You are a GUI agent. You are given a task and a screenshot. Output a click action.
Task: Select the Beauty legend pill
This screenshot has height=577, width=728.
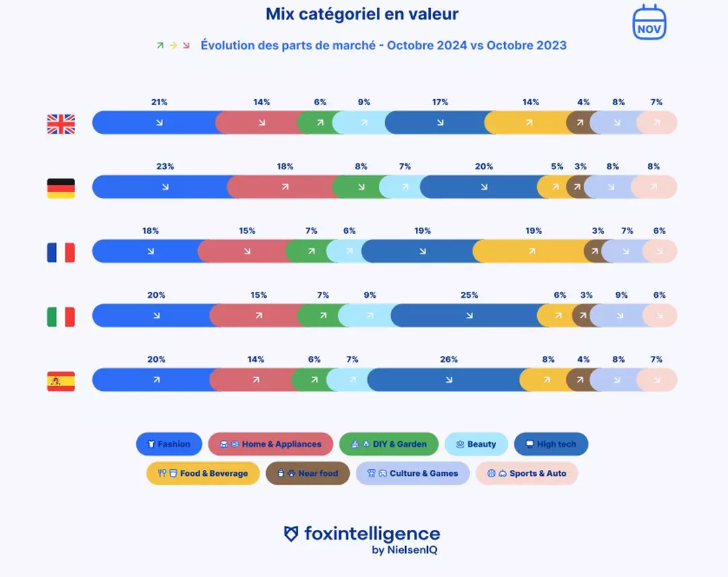click(477, 444)
